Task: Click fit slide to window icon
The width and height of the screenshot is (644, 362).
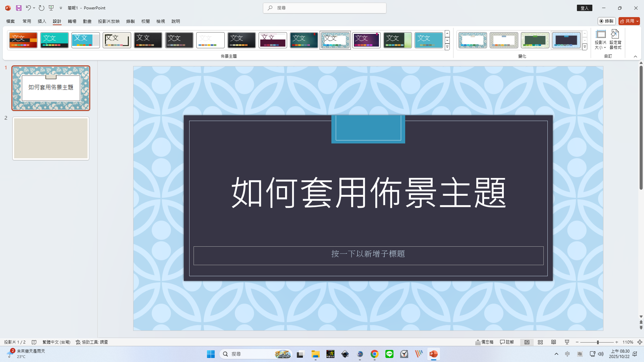Action: click(x=640, y=342)
